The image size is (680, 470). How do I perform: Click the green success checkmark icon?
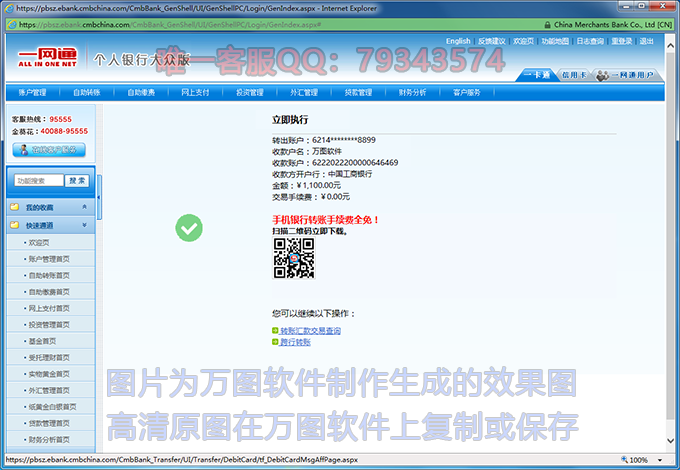click(x=188, y=228)
